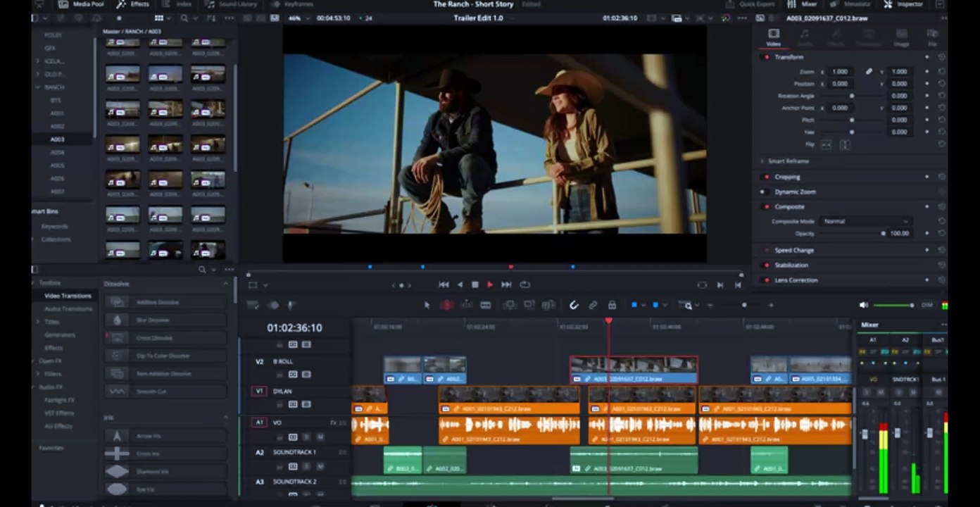The image size is (980, 507).
Task: Activate the red Trim Edit Mode tool
Action: click(x=446, y=305)
